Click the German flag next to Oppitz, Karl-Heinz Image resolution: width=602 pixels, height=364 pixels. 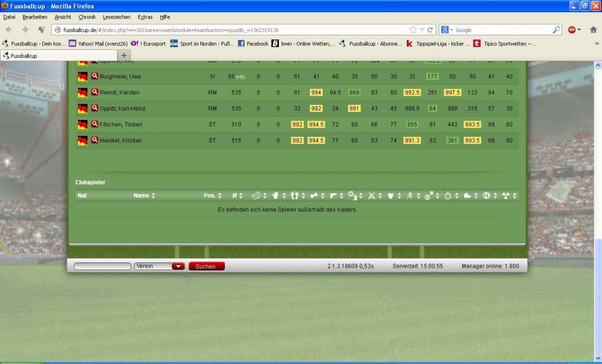(83, 109)
